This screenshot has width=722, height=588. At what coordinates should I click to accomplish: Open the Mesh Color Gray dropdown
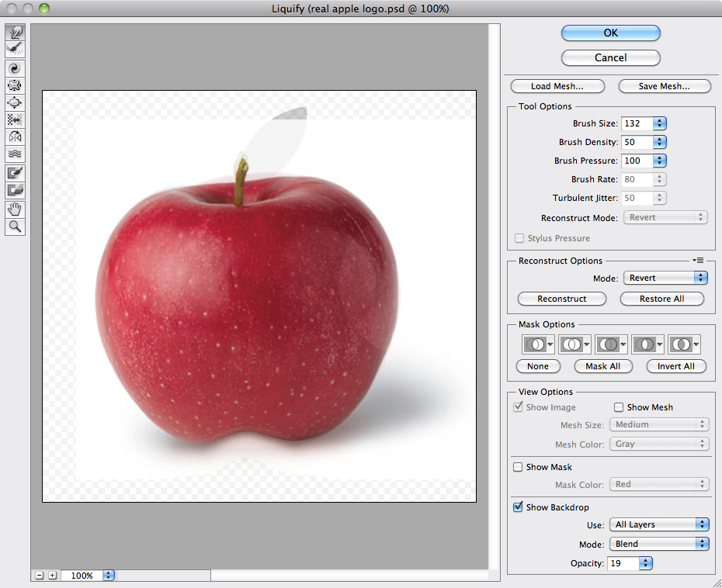coord(659,444)
